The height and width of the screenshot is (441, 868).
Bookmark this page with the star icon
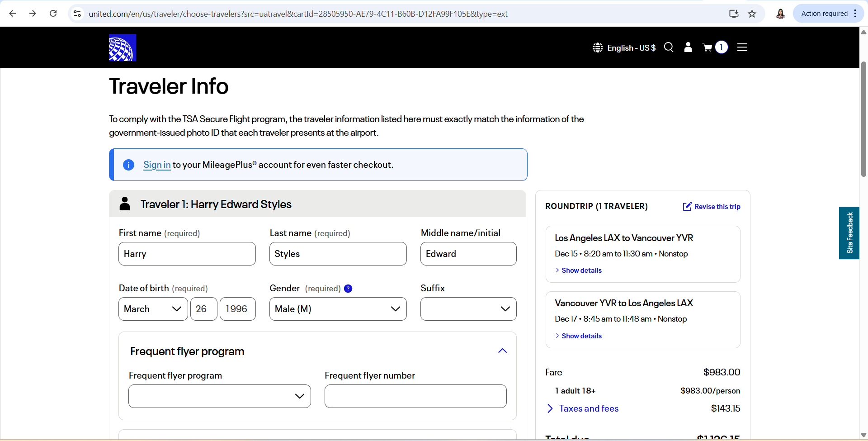pyautogui.click(x=752, y=14)
